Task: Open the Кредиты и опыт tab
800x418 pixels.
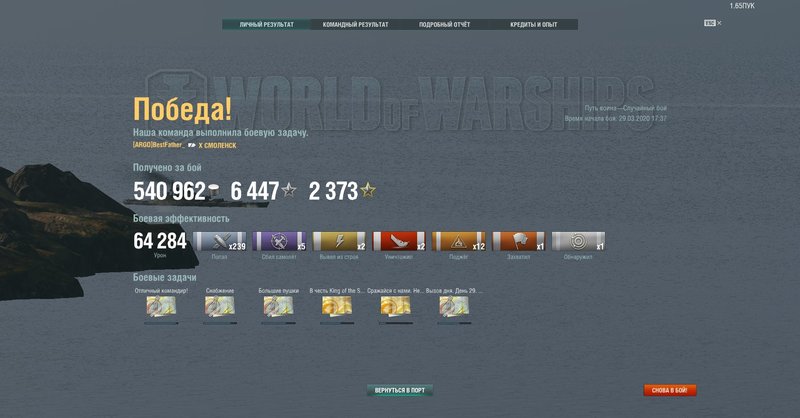Action: 533,24
